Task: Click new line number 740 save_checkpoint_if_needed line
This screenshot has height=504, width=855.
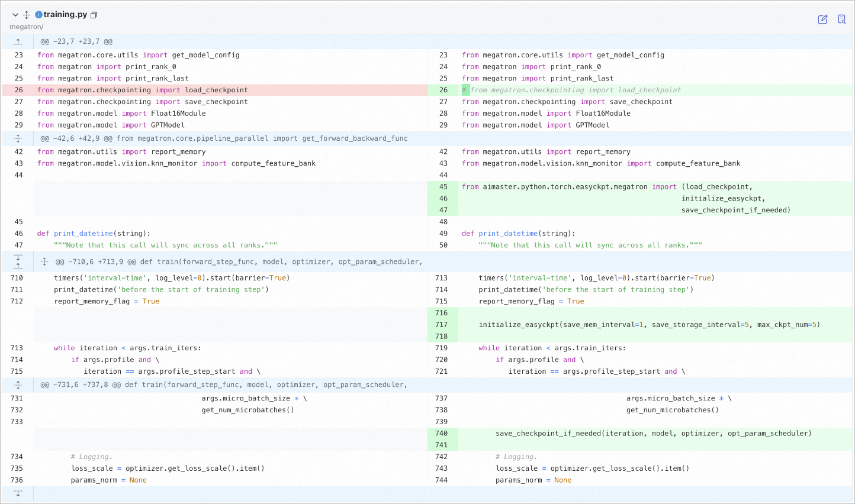Action: point(441,434)
